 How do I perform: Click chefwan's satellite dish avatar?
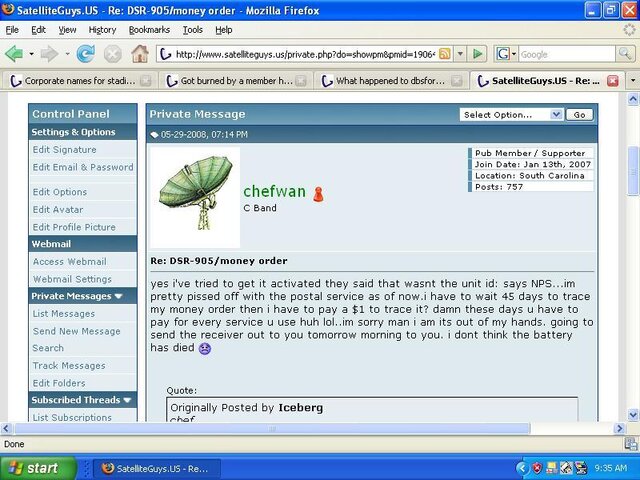pos(195,198)
